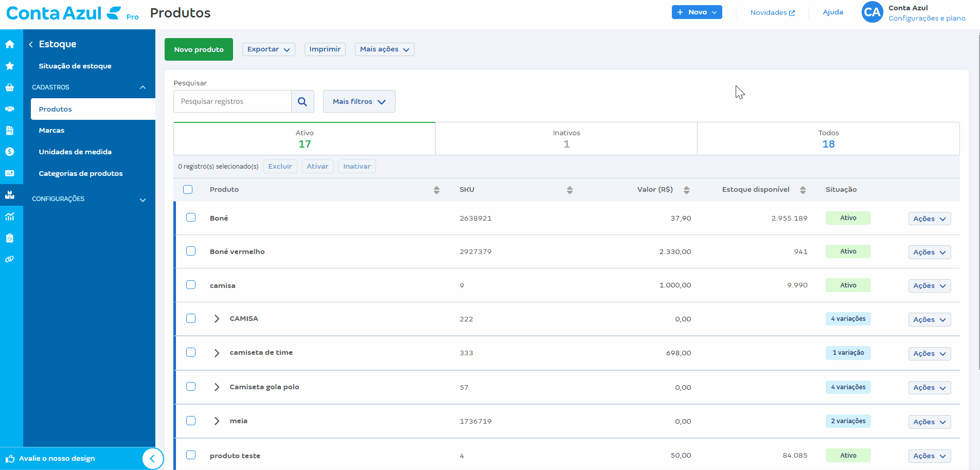This screenshot has height=470, width=980.
Task: Toggle the select-all checkbox in table header
Action: click(x=188, y=189)
